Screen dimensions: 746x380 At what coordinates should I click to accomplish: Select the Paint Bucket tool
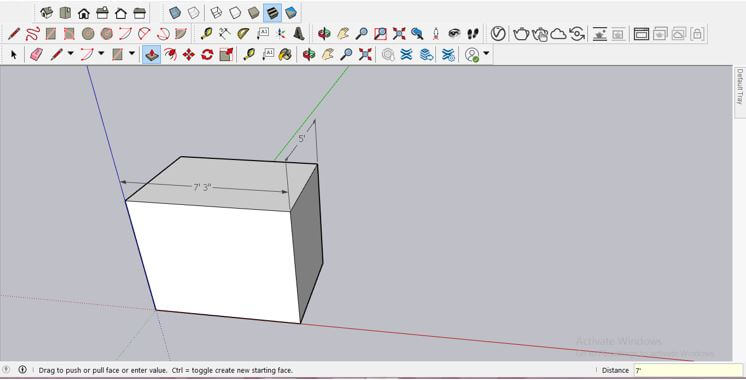point(285,55)
